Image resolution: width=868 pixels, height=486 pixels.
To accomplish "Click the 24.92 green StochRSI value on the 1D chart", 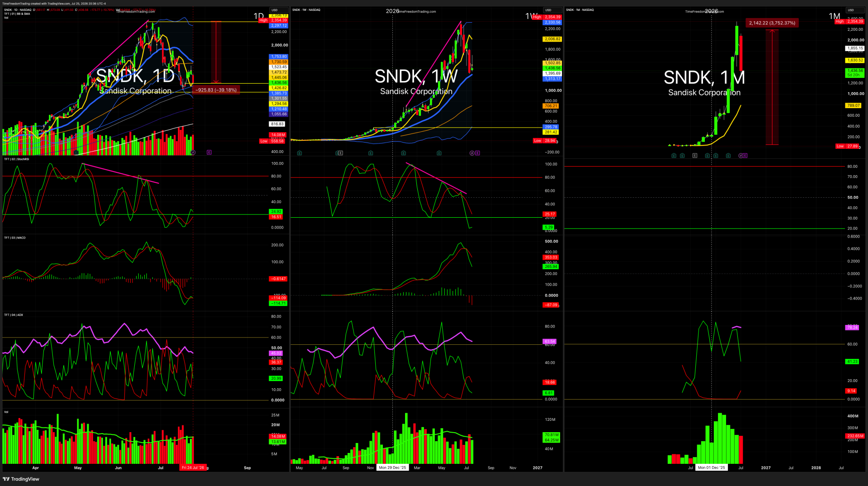I will point(276,212).
